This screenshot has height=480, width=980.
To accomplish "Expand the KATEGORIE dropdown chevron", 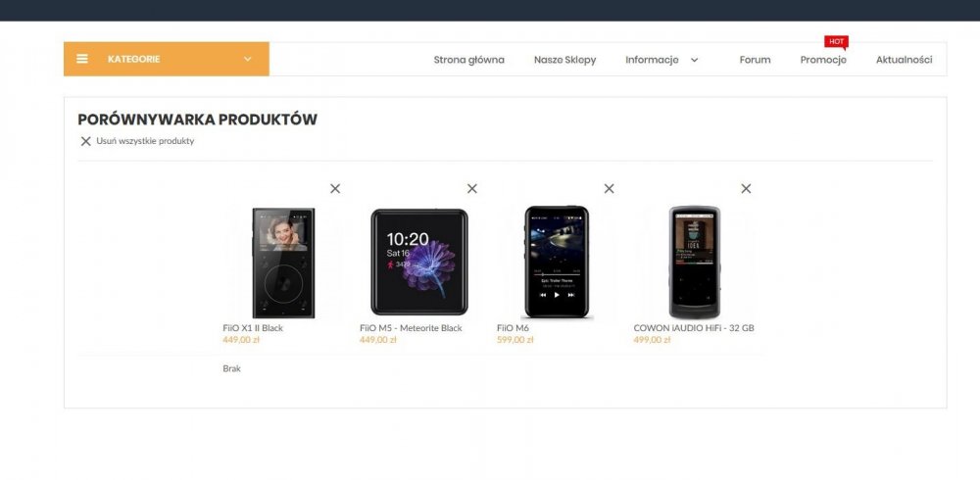I will (x=248, y=59).
